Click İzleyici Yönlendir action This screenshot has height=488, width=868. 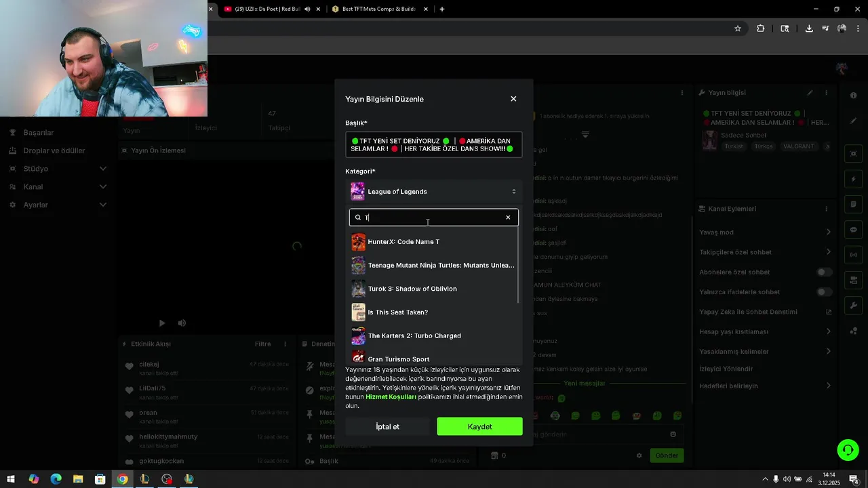click(x=726, y=369)
